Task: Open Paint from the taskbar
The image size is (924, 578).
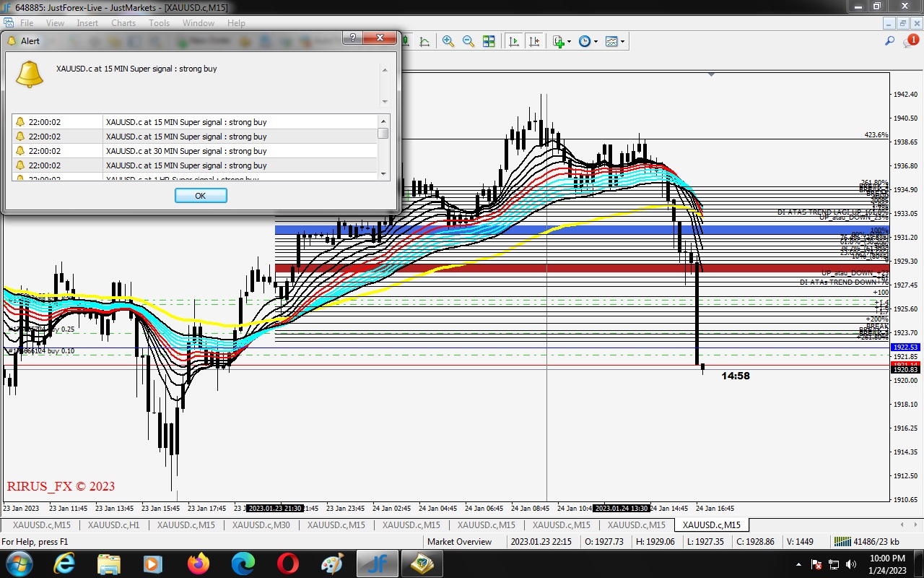Action: (x=332, y=564)
